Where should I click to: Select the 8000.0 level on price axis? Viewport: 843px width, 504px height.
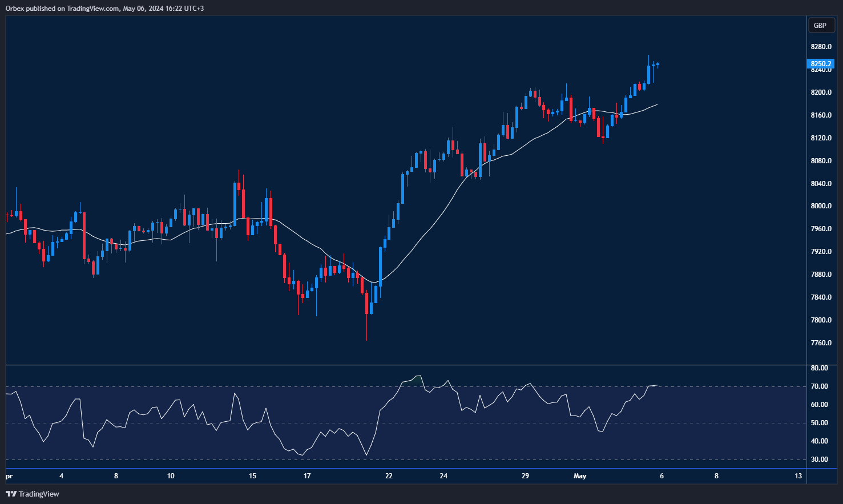click(x=821, y=206)
